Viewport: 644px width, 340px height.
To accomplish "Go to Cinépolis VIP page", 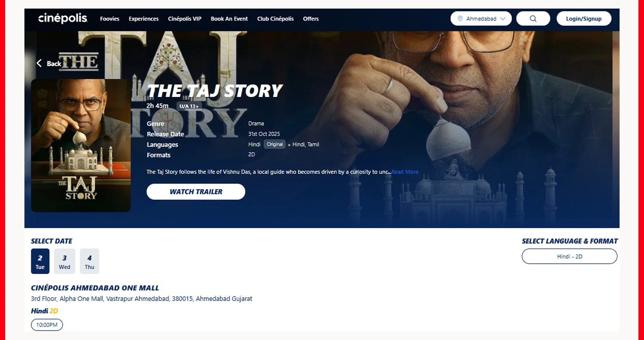I will click(x=185, y=19).
